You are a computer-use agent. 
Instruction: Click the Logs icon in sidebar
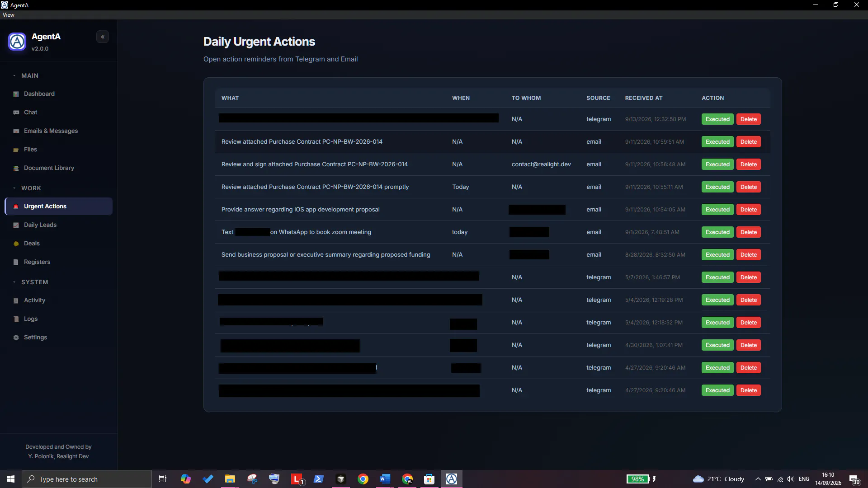tap(16, 319)
